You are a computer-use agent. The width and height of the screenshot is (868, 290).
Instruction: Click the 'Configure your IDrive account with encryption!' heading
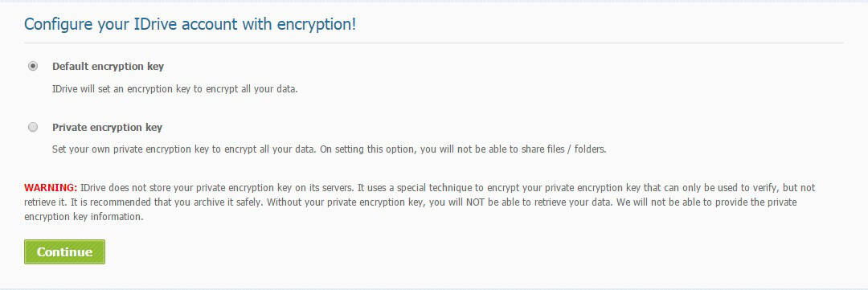(190, 25)
